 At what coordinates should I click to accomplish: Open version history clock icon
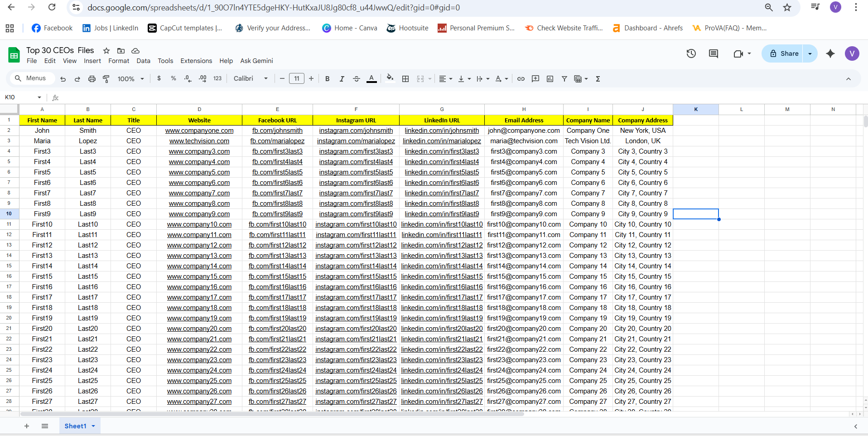click(x=691, y=53)
